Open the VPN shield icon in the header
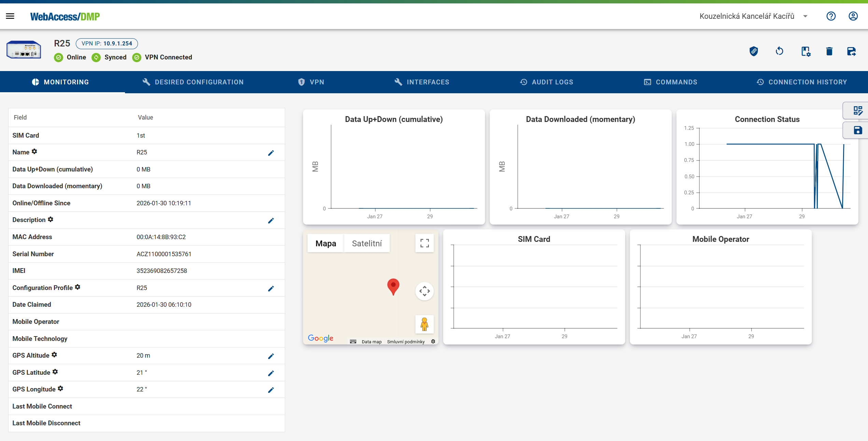Image resolution: width=868 pixels, height=441 pixels. coord(754,51)
